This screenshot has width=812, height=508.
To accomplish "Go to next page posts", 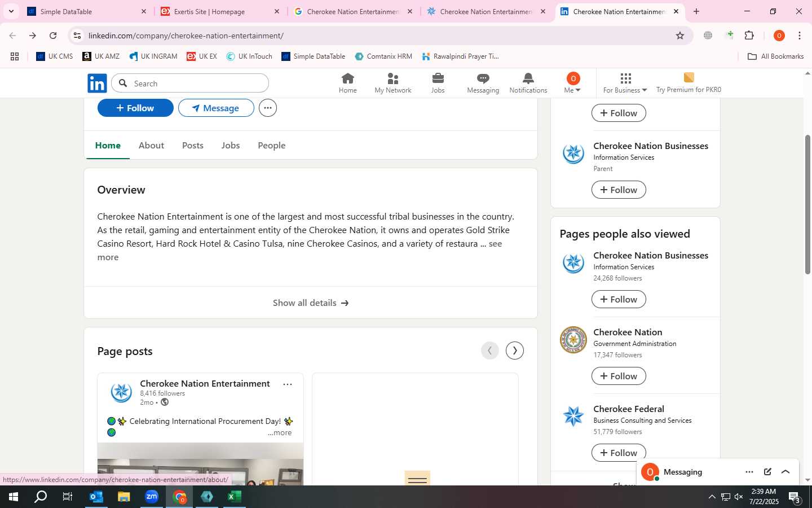I will (x=514, y=351).
